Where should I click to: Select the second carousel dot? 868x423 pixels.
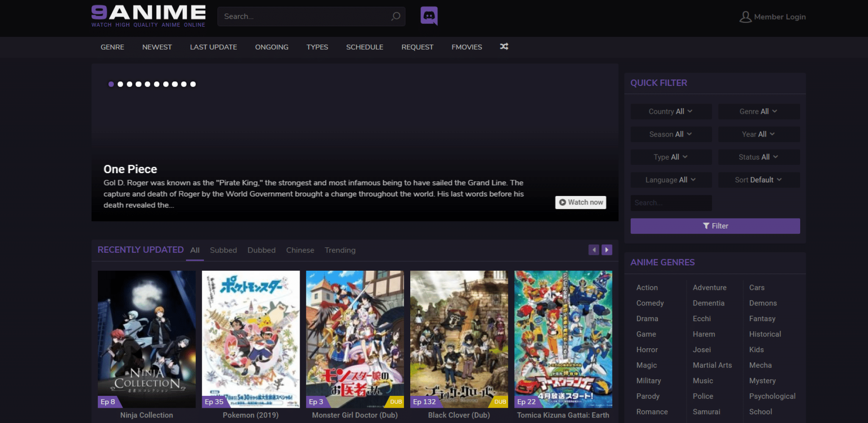click(120, 84)
